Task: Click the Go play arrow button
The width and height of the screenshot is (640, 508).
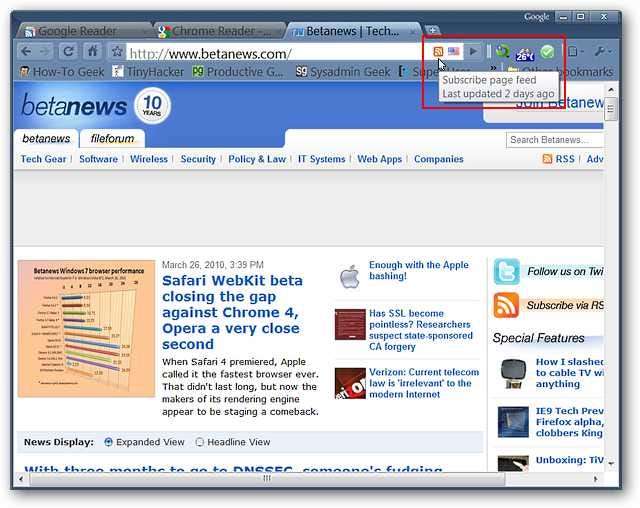Action: (x=473, y=51)
